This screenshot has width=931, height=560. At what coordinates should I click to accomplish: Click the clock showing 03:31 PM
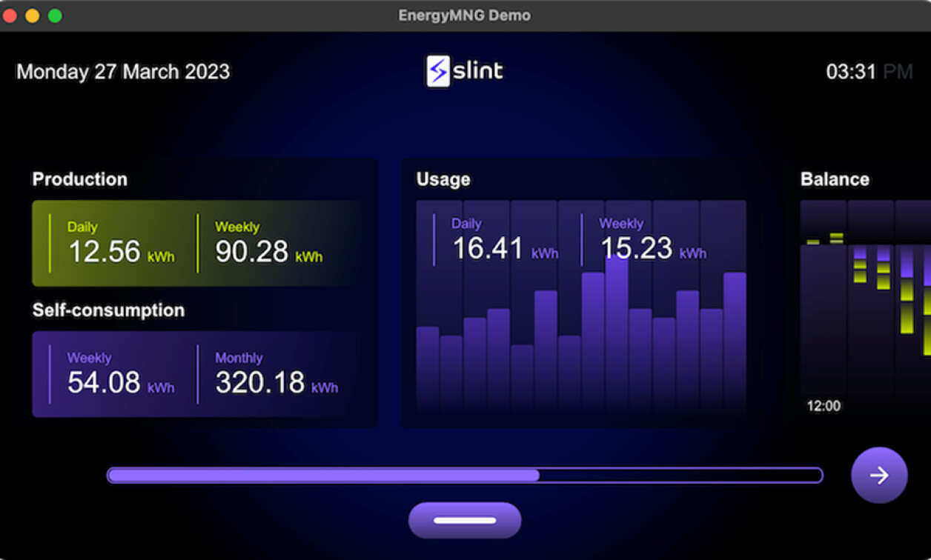click(868, 71)
